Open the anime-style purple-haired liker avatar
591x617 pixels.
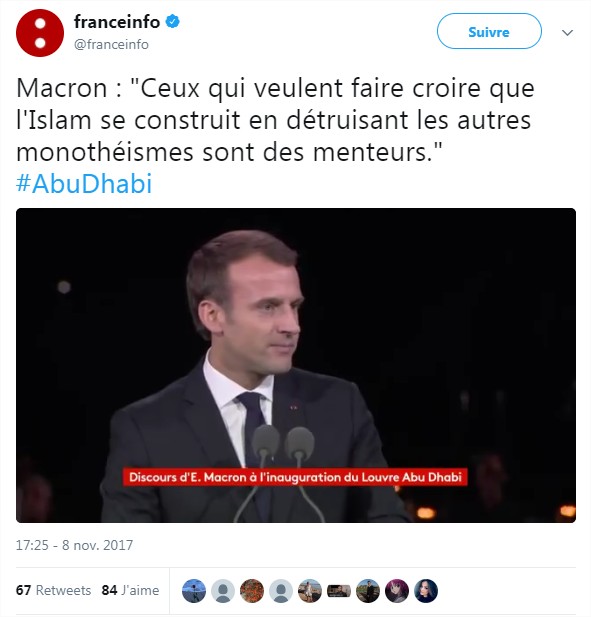[397, 591]
